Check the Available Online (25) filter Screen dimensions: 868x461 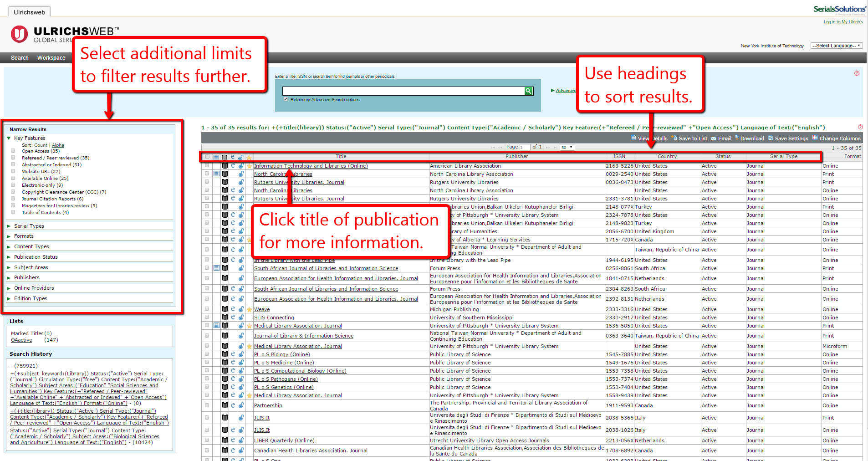click(x=13, y=178)
